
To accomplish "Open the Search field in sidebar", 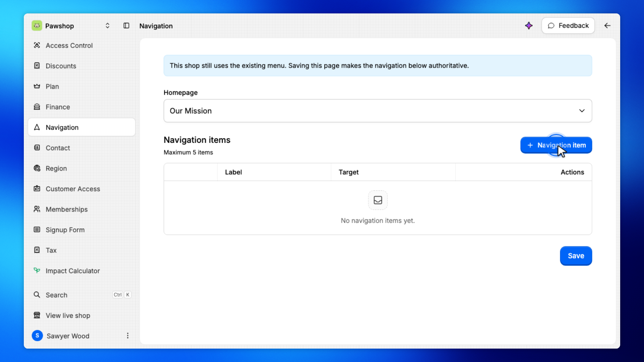I will pyautogui.click(x=82, y=295).
